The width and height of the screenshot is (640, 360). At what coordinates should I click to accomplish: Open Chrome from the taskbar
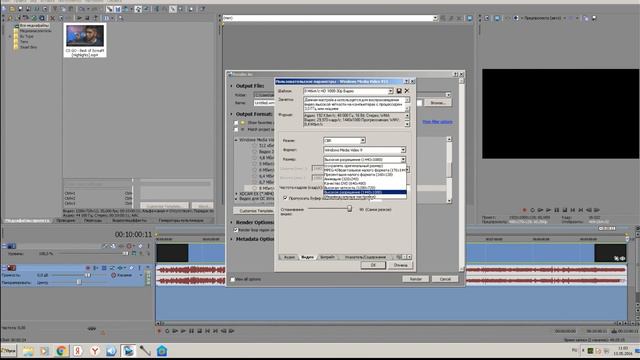pyautogui.click(x=61, y=351)
